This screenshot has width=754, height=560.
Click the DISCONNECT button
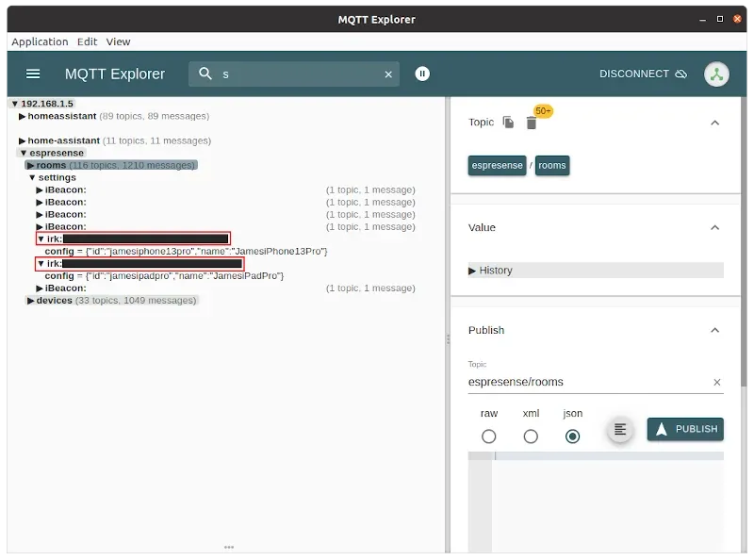tap(643, 74)
